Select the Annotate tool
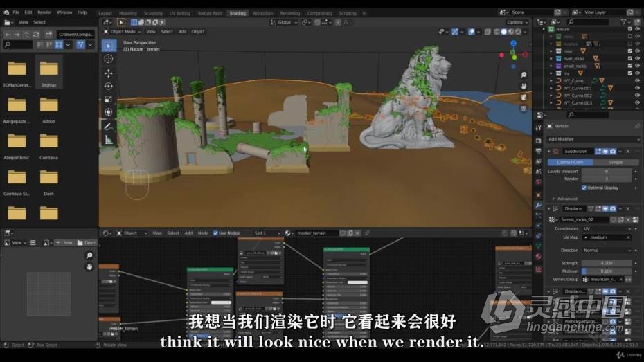This screenshot has width=644, height=362. pos(109,127)
